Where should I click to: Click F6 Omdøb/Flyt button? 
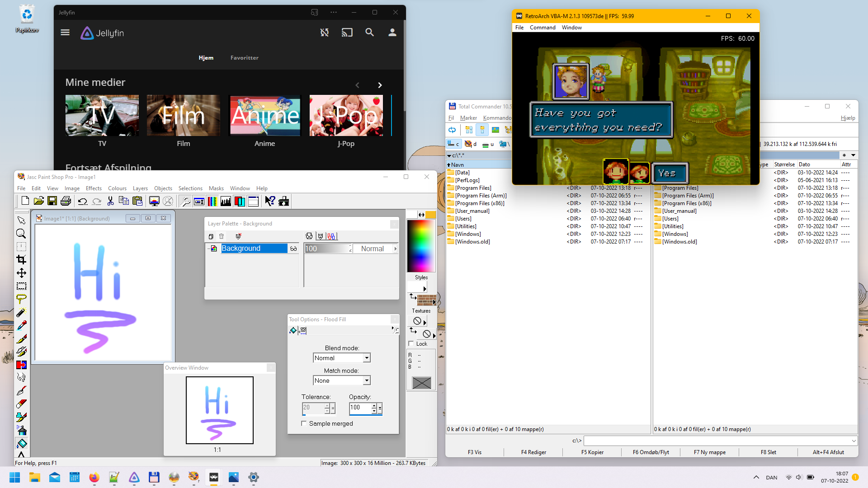[x=651, y=452]
